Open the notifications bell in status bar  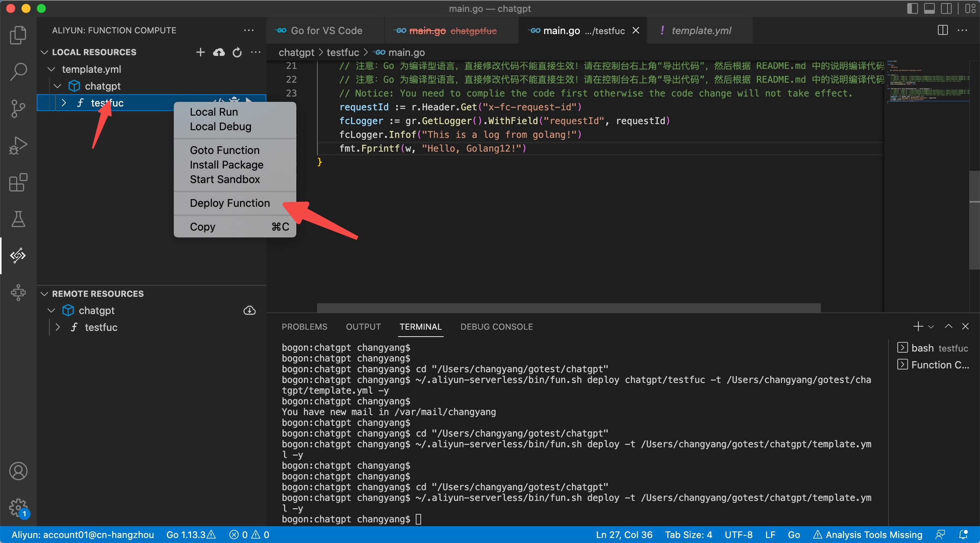[963, 535]
